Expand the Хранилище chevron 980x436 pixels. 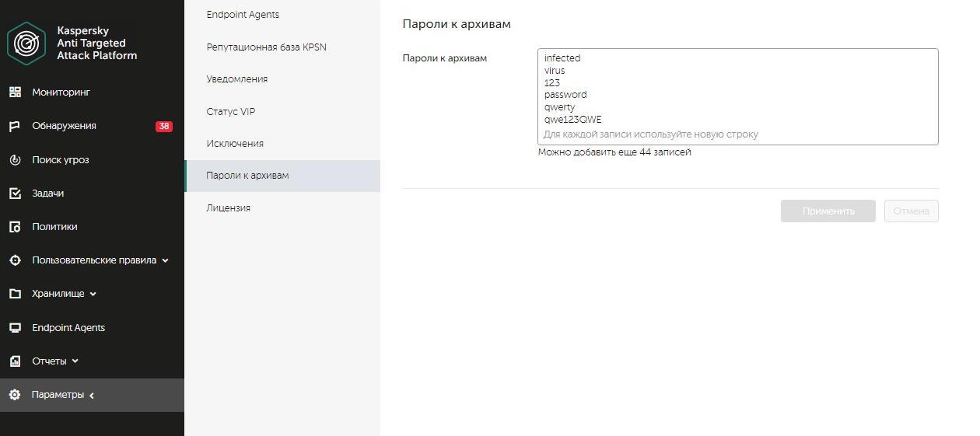click(93, 295)
